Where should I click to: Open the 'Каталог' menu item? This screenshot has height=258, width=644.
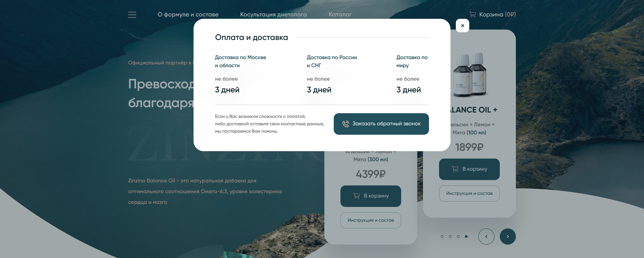(340, 14)
